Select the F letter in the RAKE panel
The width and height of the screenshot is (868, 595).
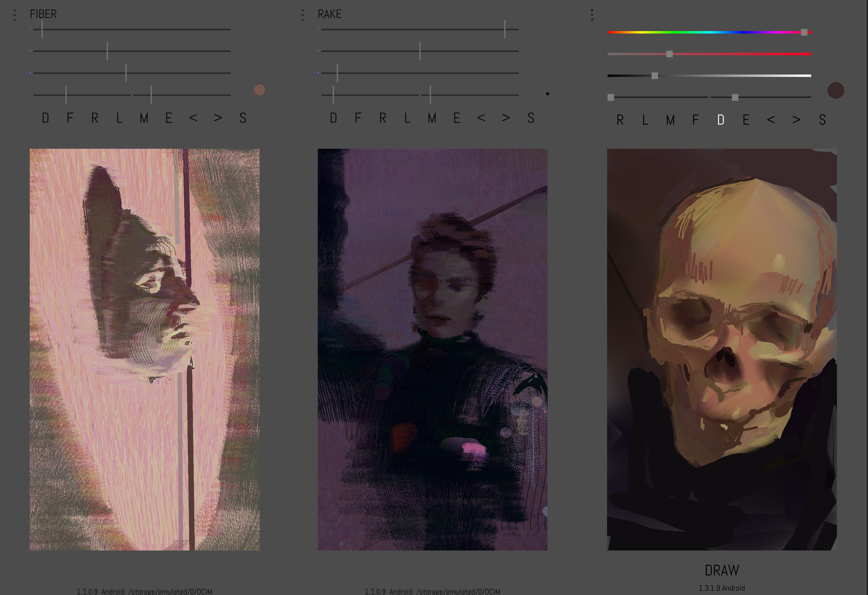pos(358,118)
